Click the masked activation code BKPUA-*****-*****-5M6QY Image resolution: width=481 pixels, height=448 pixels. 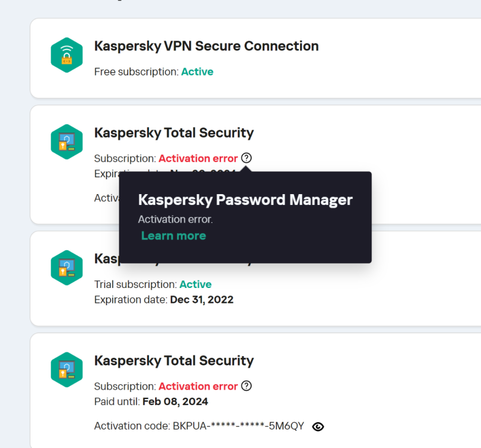pyautogui.click(x=237, y=426)
